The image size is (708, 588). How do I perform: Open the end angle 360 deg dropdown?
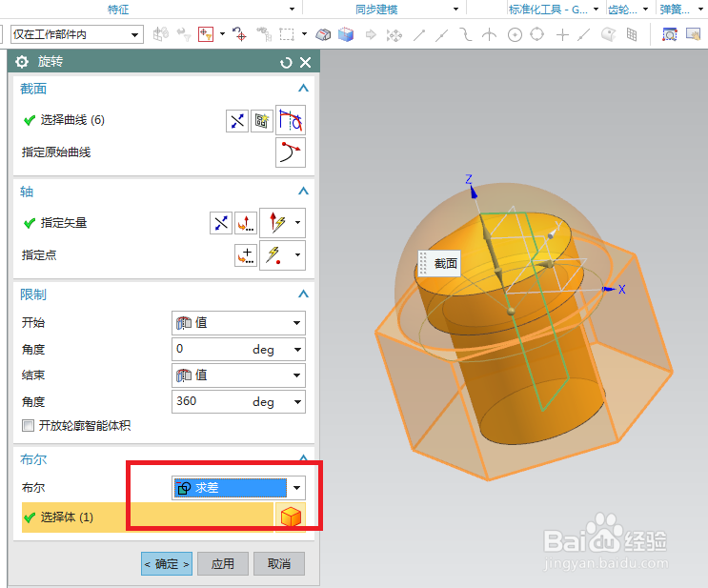point(297,402)
